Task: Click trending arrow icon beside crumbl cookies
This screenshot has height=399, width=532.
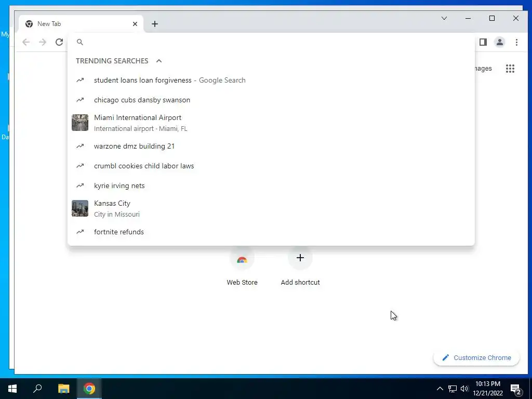Action: click(80, 166)
